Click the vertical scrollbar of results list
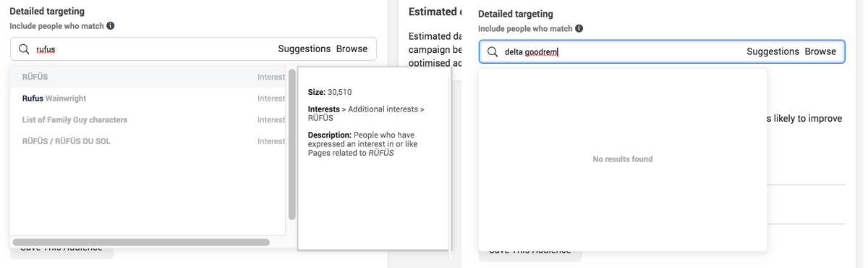Image resolution: width=868 pixels, height=268 pixels. [x=292, y=144]
